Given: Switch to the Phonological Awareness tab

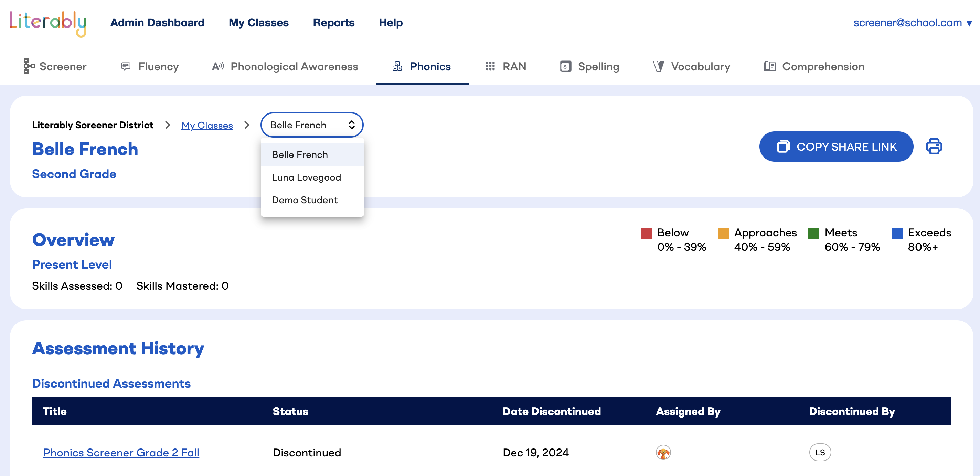Looking at the screenshot, I should click(x=285, y=66).
